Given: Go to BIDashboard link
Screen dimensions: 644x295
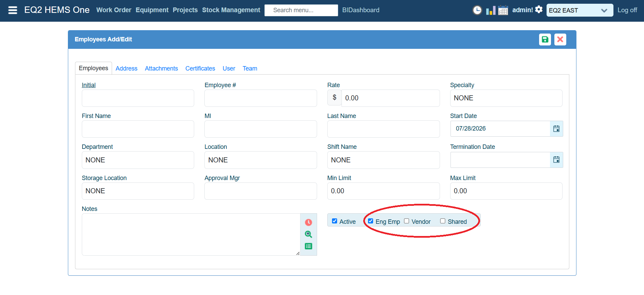Looking at the screenshot, I should [x=361, y=10].
